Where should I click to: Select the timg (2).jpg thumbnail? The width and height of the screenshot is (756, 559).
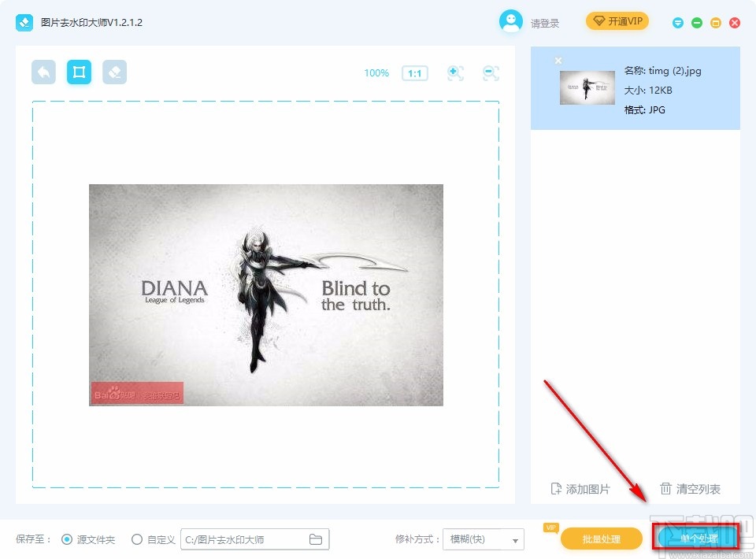click(x=587, y=87)
